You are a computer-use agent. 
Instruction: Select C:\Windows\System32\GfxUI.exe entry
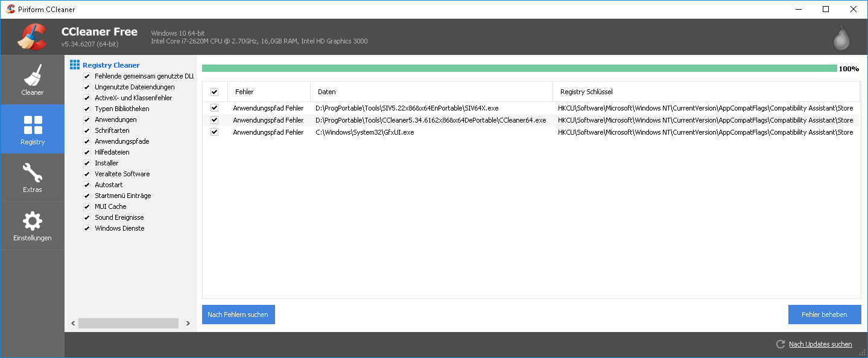point(365,132)
